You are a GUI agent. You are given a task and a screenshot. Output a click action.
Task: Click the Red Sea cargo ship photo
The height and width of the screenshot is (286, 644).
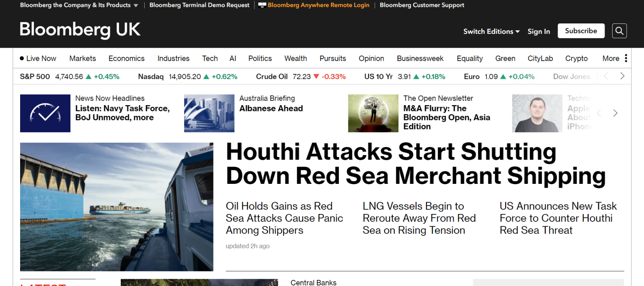117,207
